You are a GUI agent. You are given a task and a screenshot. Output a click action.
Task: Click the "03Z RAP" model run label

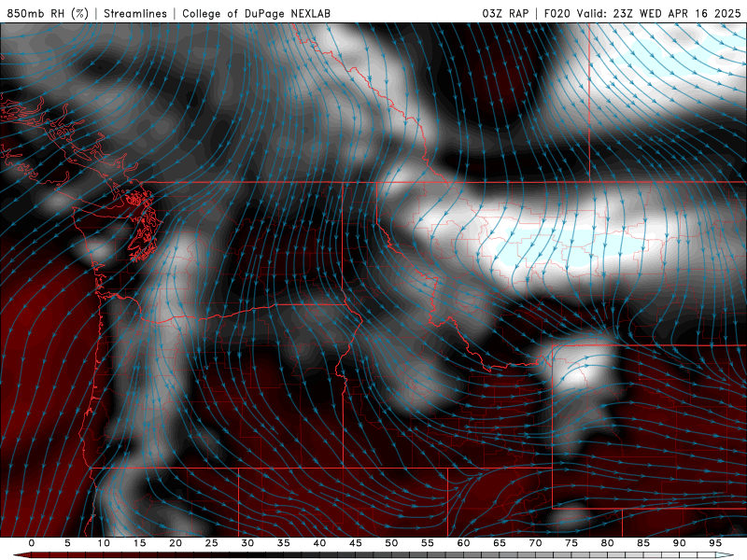tap(505, 13)
